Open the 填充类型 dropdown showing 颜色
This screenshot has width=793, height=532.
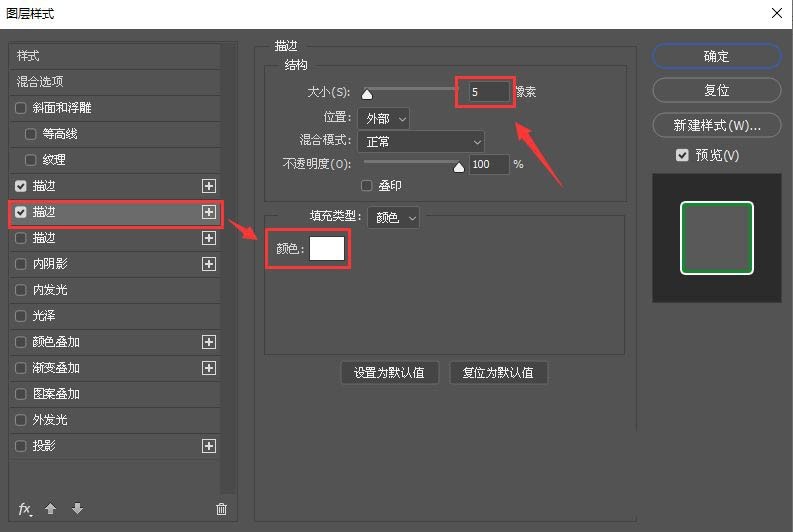coord(393,217)
